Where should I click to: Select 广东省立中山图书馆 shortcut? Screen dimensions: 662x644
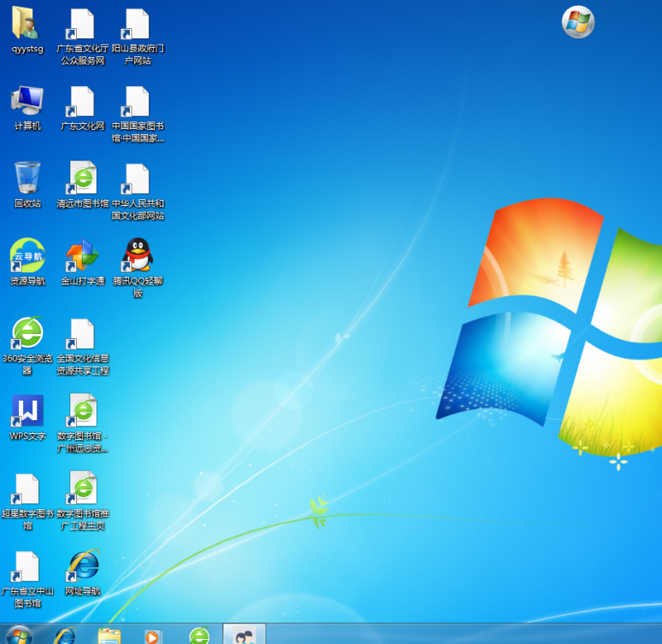pos(26,565)
